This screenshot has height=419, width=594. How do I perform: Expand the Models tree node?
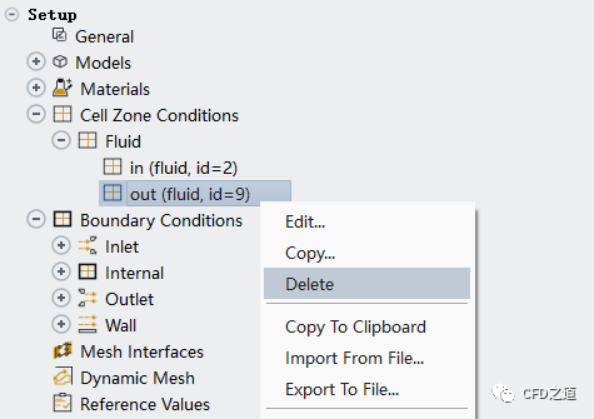(36, 62)
